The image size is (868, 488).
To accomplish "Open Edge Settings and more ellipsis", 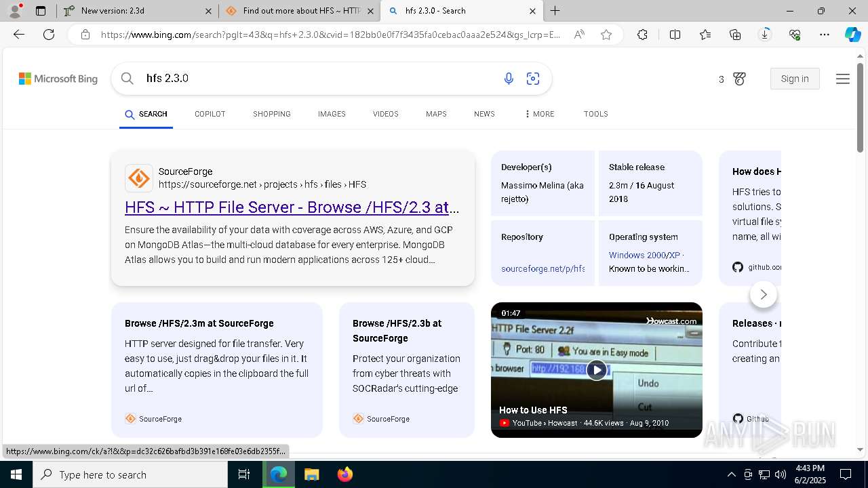I will pos(825,35).
